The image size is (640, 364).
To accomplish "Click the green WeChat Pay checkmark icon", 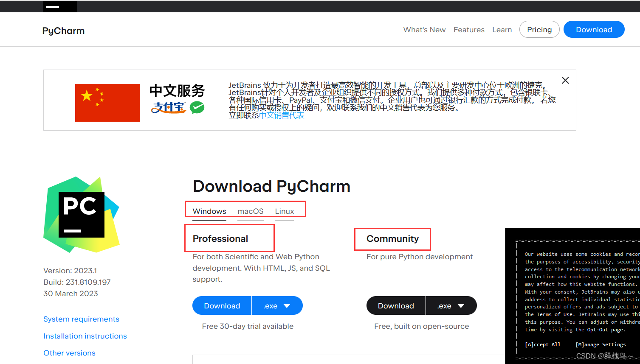I will [x=197, y=107].
